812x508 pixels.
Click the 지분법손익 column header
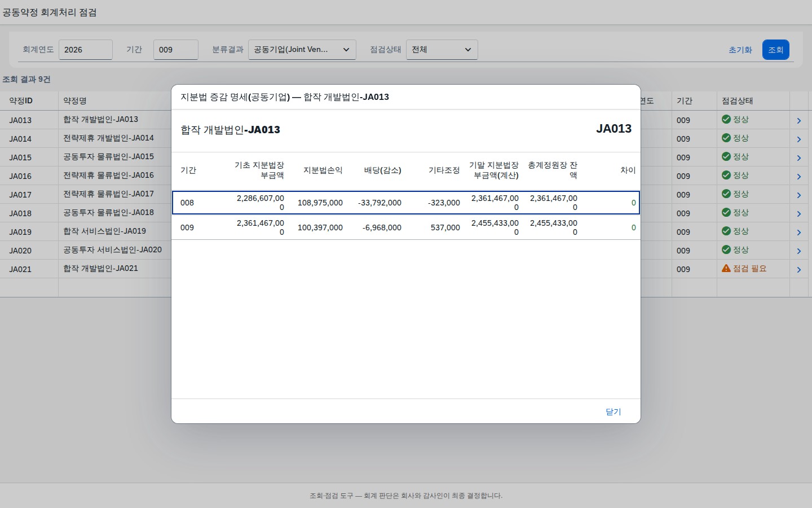(323, 170)
